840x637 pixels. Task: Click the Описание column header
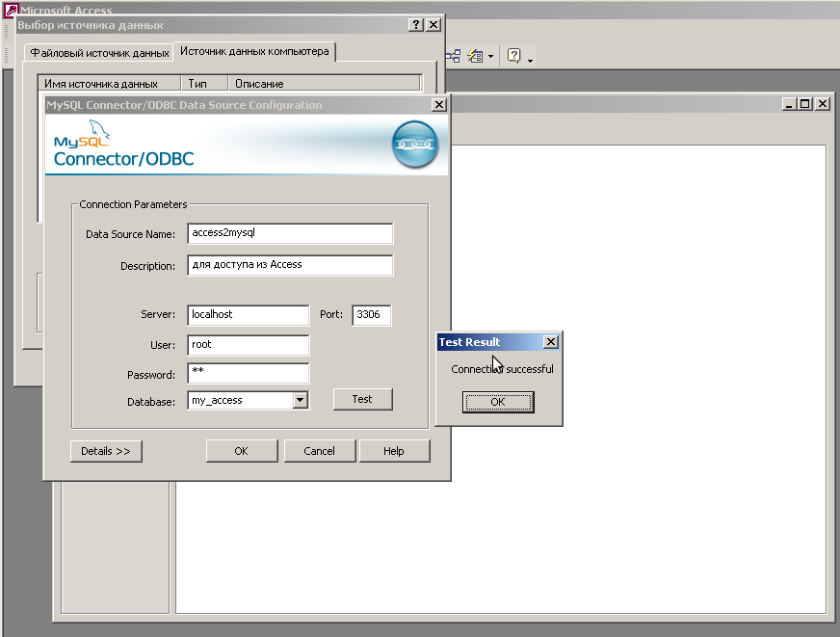pos(325,84)
